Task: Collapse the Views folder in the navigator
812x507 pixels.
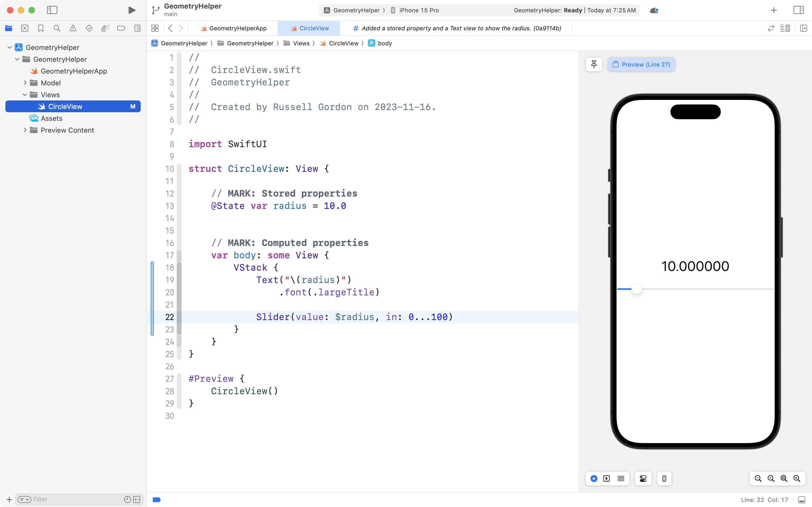Action: pyautogui.click(x=24, y=95)
